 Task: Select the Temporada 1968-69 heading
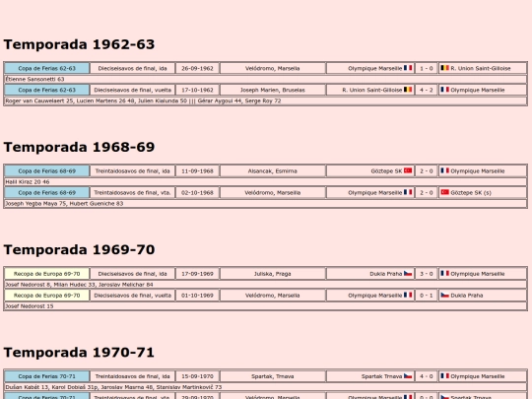79,147
